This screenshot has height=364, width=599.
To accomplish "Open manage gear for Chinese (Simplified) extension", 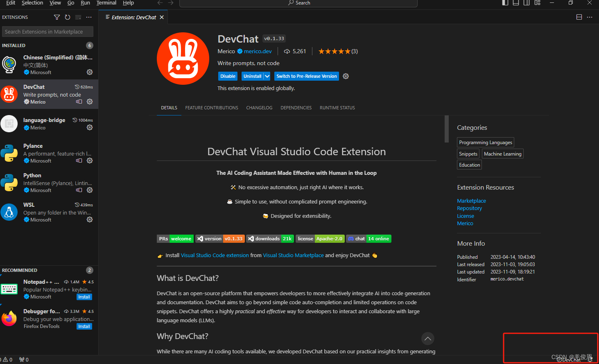I will tap(90, 72).
